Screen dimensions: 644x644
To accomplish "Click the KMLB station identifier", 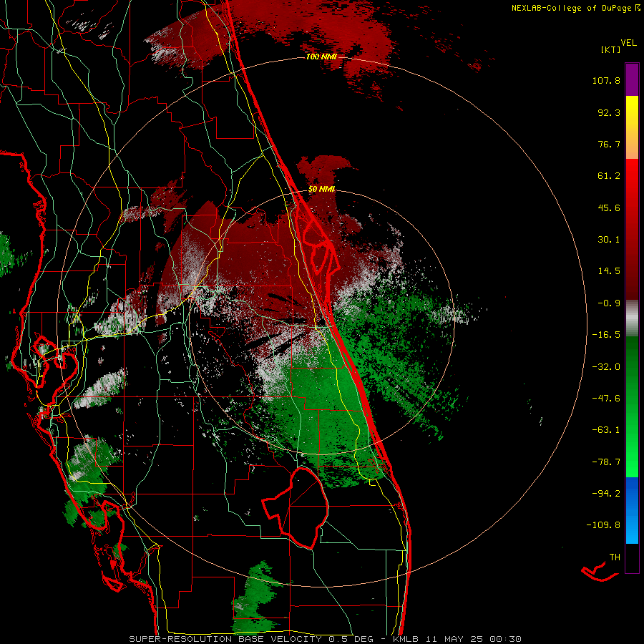I will coord(406,639).
